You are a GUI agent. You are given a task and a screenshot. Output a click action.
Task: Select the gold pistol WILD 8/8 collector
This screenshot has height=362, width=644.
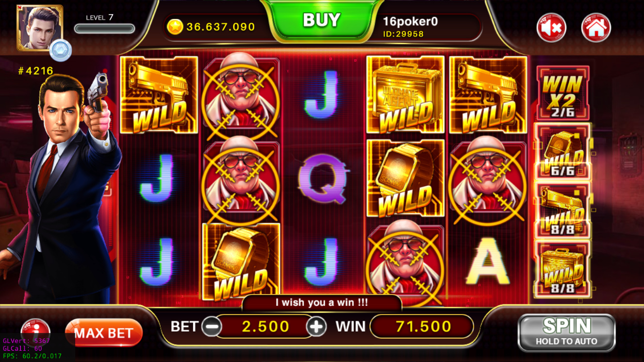click(x=562, y=209)
